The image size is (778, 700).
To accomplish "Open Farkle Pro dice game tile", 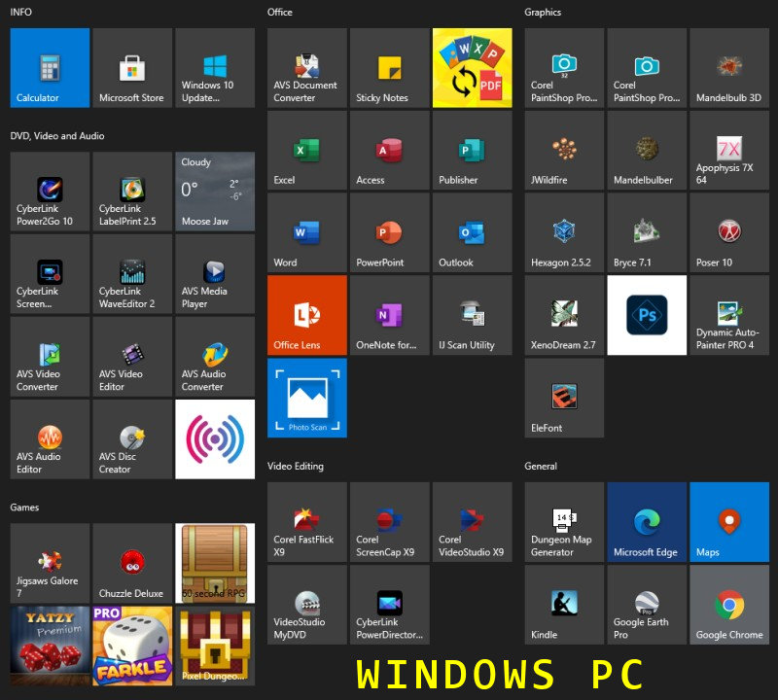I will click(x=132, y=646).
